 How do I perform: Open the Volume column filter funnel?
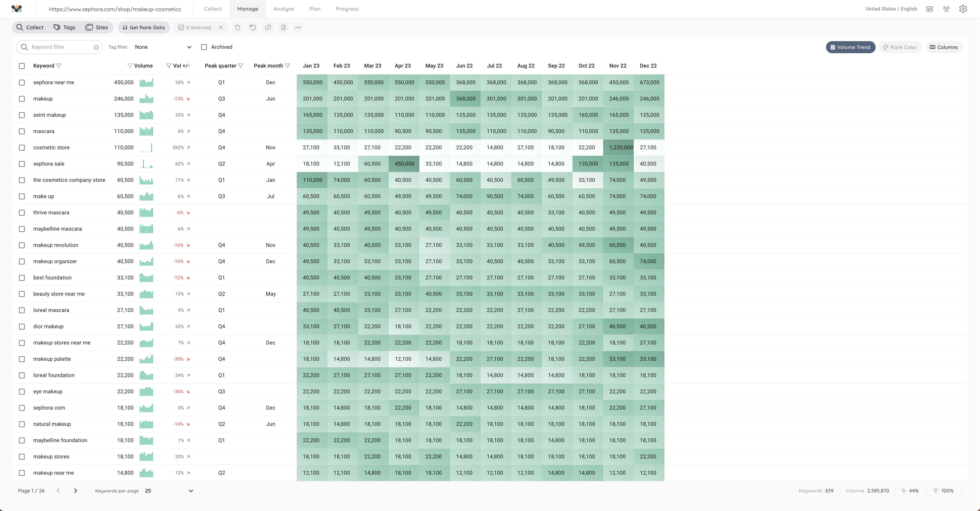click(130, 66)
